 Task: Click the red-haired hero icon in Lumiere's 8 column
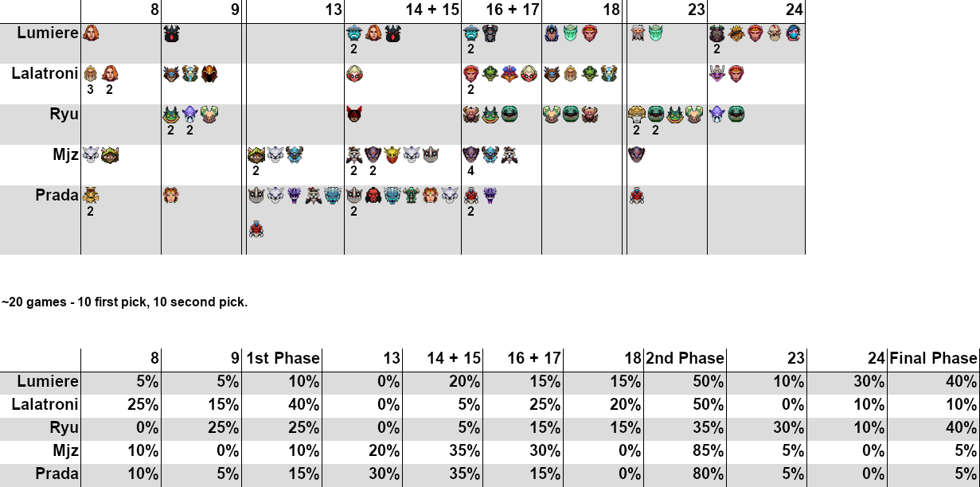click(92, 33)
